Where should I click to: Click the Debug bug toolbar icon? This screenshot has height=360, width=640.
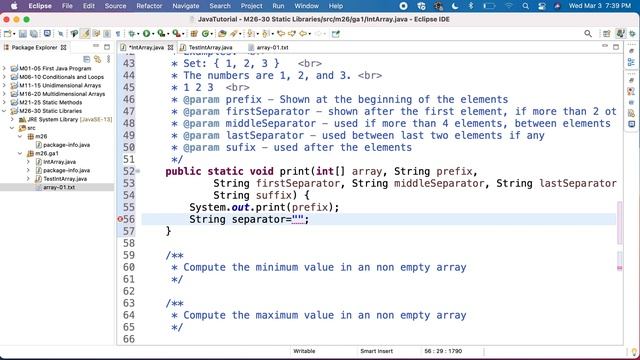pyautogui.click(x=131, y=34)
